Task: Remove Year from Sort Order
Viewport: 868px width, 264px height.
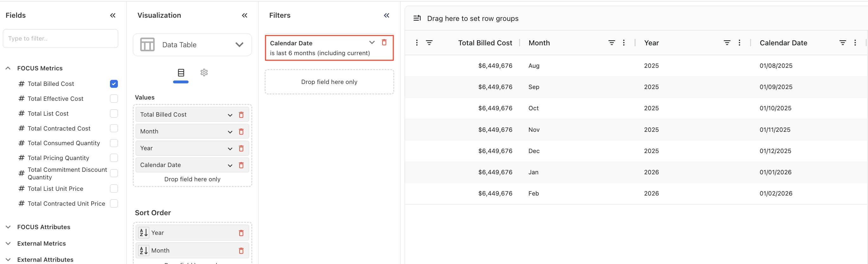Action: [241, 233]
